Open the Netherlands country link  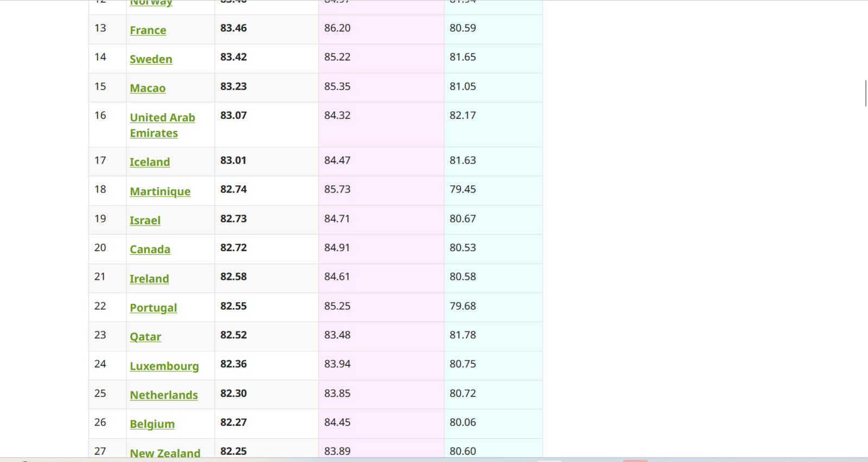[x=164, y=395]
